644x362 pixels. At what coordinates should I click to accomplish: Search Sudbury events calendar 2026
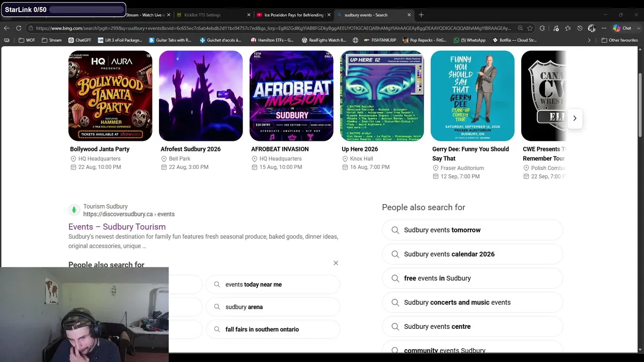472,254
